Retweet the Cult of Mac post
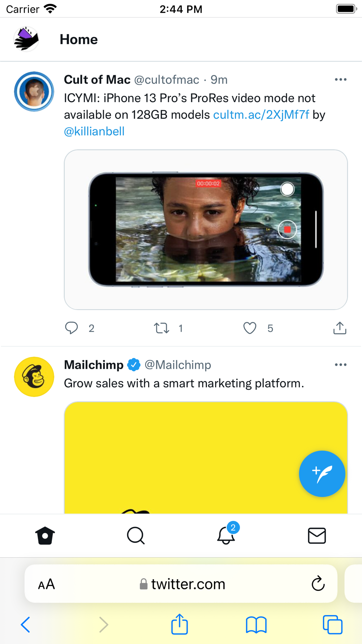The width and height of the screenshot is (362, 644). (161, 328)
